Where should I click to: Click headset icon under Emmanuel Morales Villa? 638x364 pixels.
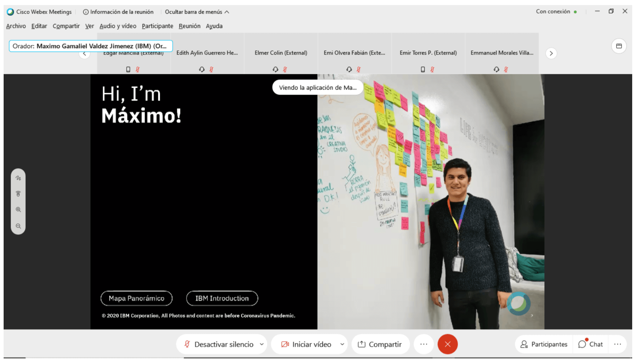tap(496, 69)
